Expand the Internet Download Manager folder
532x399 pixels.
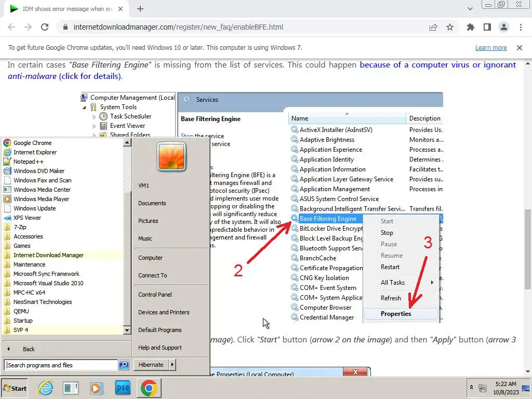coord(48,255)
